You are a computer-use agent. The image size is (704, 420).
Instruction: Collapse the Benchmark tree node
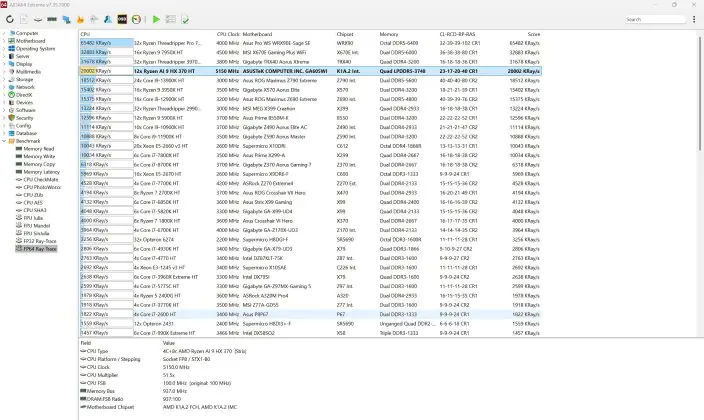(x=4, y=141)
